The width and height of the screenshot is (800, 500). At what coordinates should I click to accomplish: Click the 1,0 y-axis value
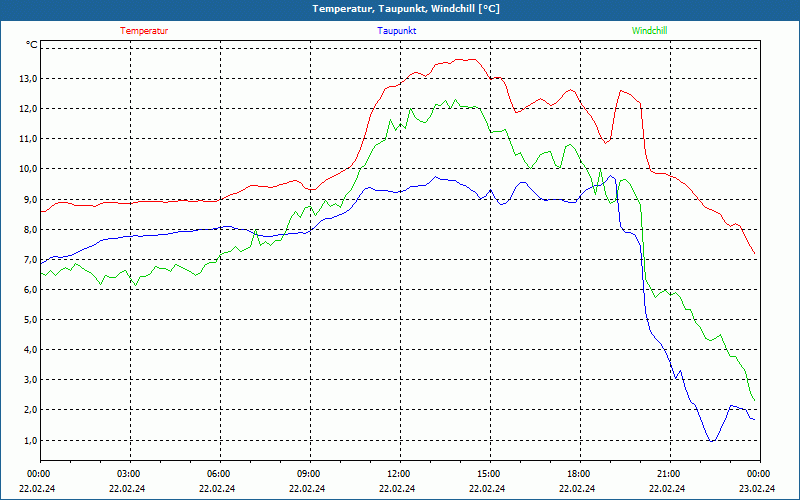click(x=31, y=440)
